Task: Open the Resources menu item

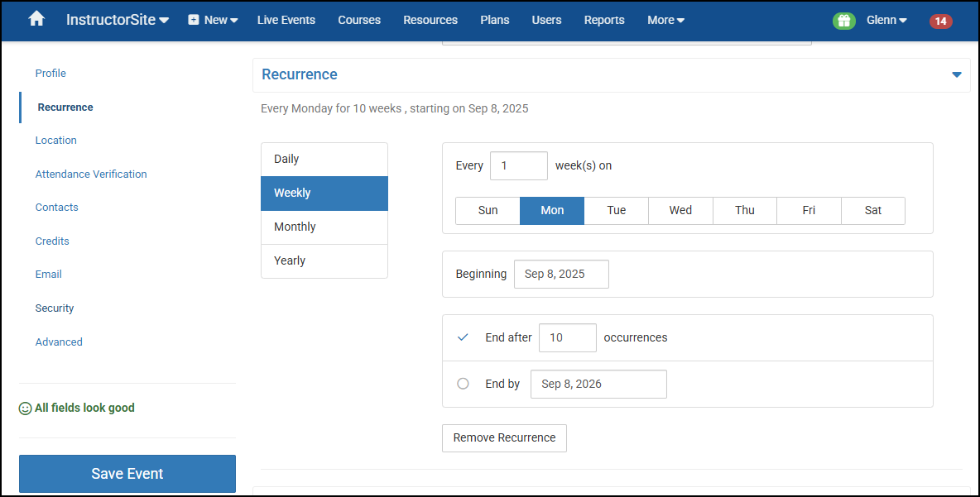Action: 430,20
